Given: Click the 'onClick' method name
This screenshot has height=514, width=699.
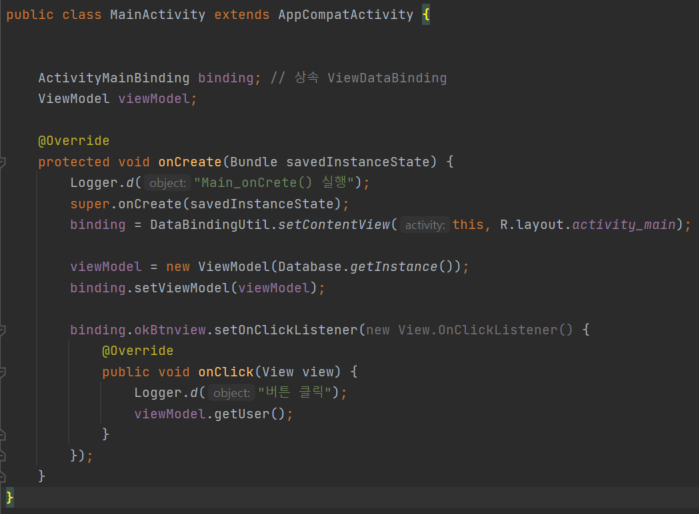Looking at the screenshot, I should [x=226, y=372].
